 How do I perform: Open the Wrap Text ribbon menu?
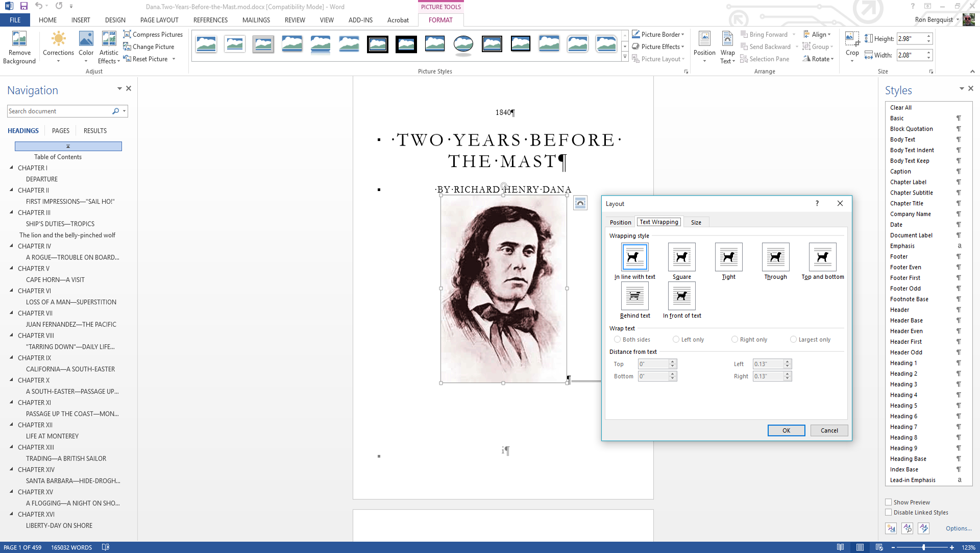727,47
